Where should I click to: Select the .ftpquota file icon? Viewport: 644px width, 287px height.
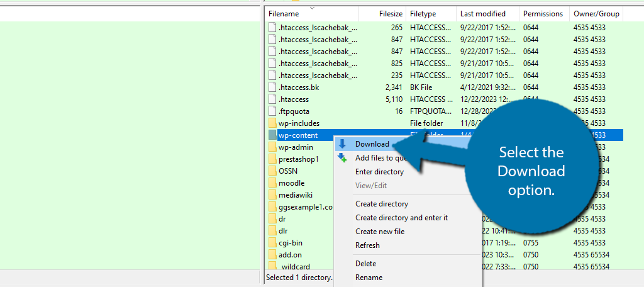(x=272, y=111)
